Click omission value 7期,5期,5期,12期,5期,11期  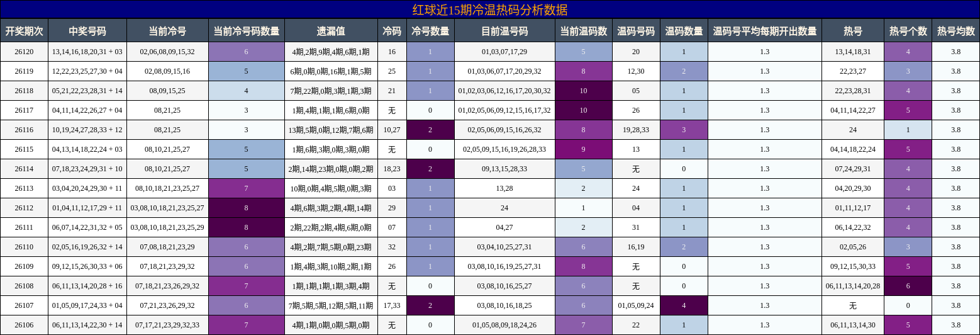point(331,305)
